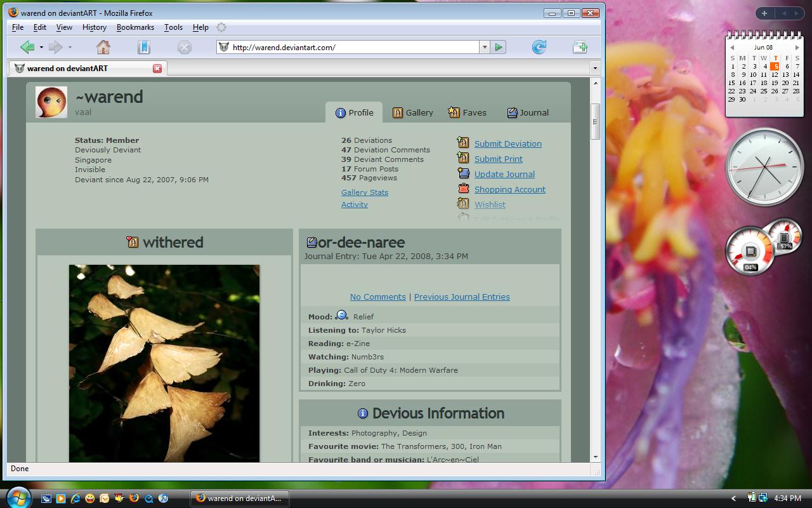Screen dimensions: 812x508
Task: Switch to the Profile tab
Action: pyautogui.click(x=354, y=112)
